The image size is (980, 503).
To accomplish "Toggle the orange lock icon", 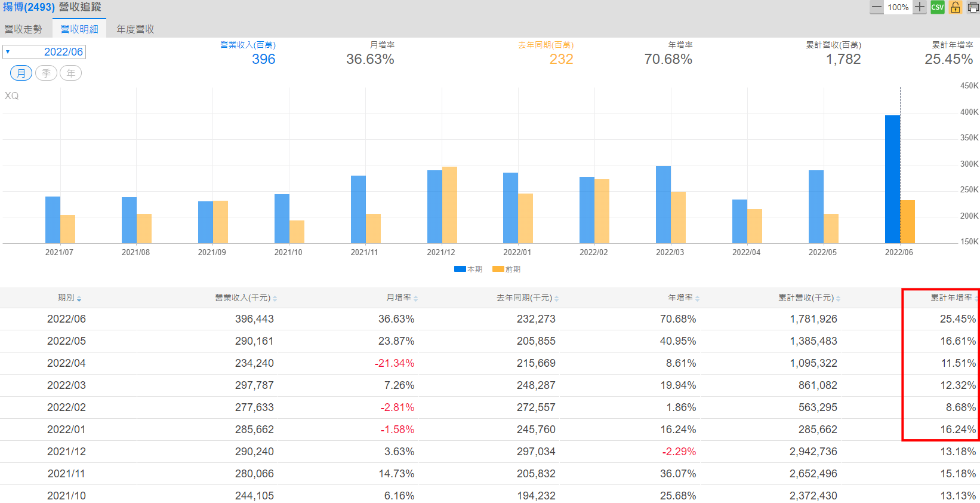I will point(956,7).
